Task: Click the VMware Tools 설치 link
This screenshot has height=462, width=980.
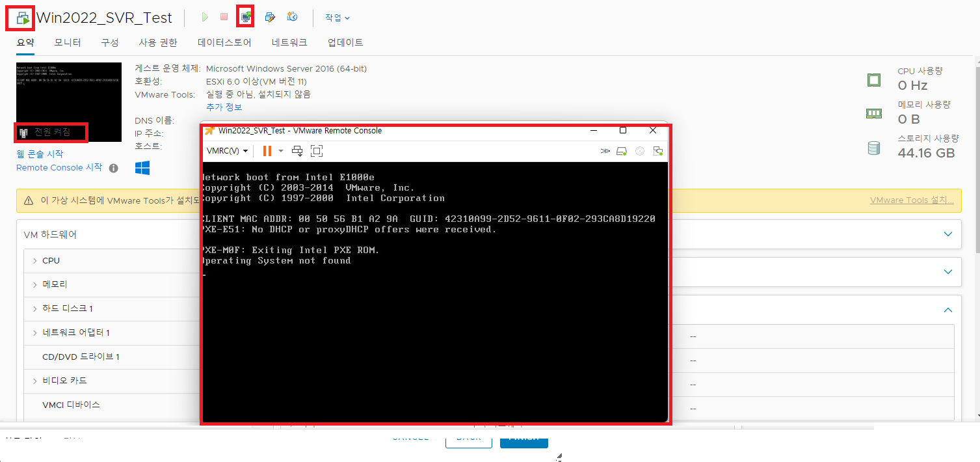Action: coord(912,200)
